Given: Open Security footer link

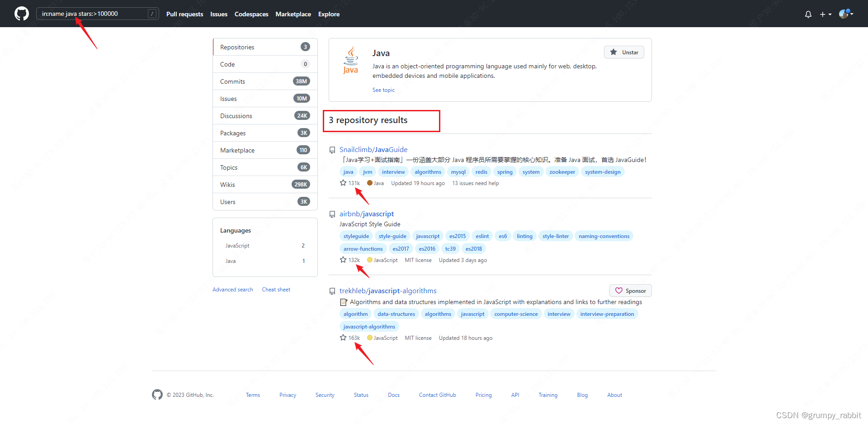Looking at the screenshot, I should pyautogui.click(x=325, y=395).
